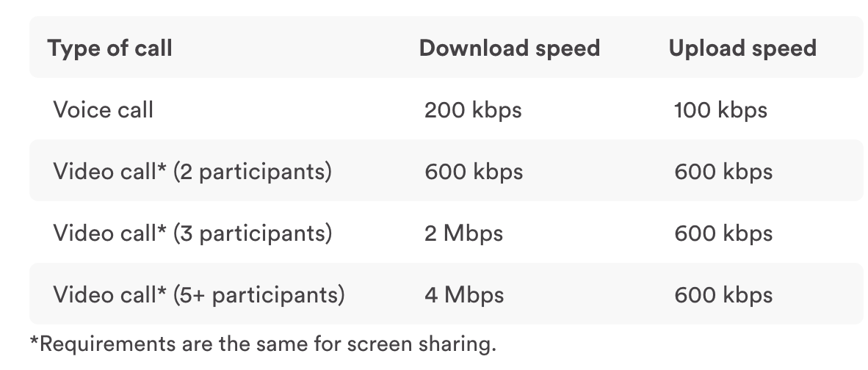Click the word "Requirements" in the footnote

point(92,344)
